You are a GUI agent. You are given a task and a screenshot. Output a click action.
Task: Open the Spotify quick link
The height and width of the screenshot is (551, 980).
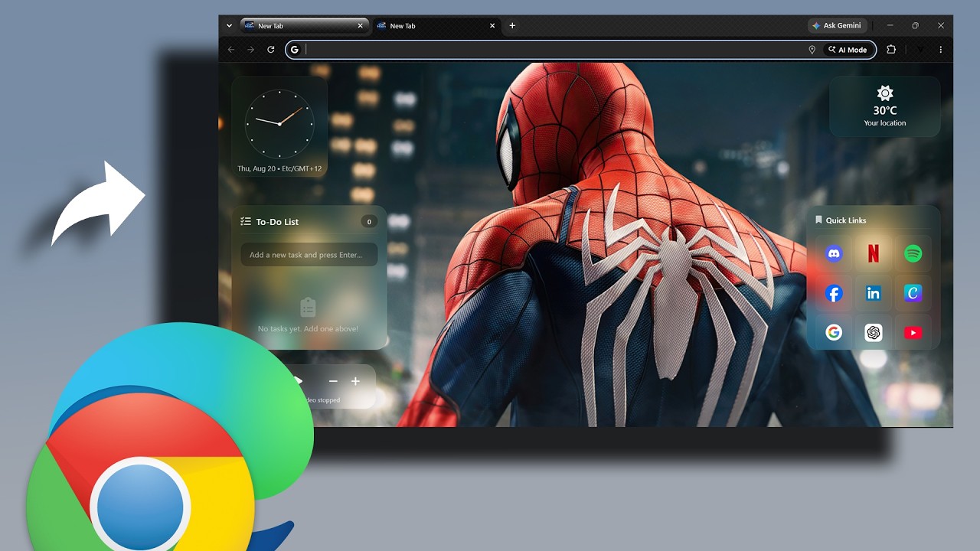(x=913, y=253)
